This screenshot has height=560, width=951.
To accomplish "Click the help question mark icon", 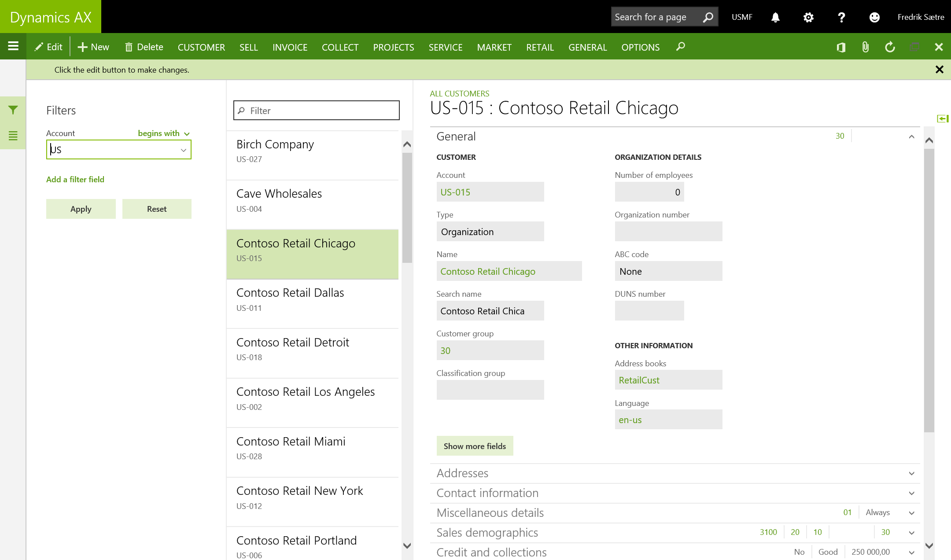I will [x=841, y=17].
